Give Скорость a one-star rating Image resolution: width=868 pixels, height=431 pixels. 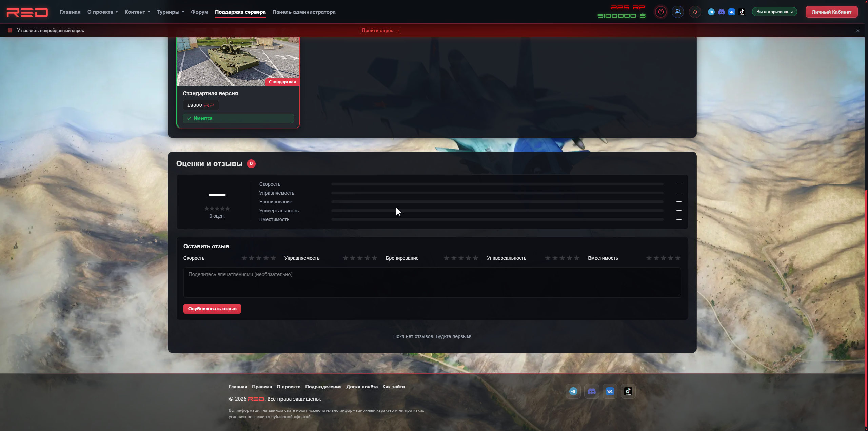point(244,258)
